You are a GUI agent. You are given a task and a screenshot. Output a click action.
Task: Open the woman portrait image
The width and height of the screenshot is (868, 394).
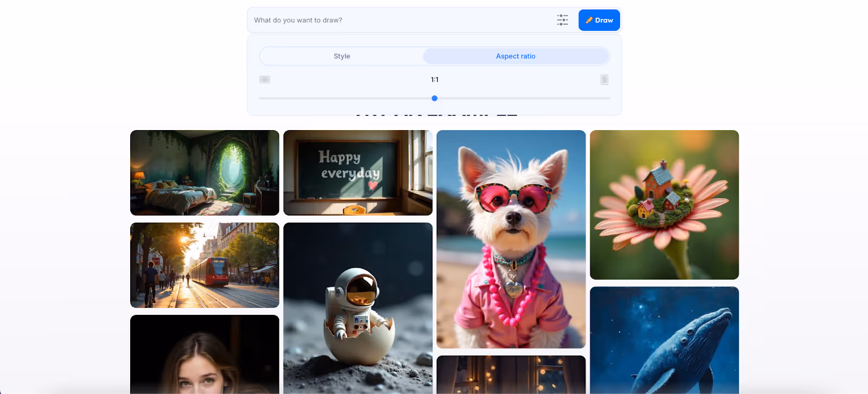pos(205,354)
